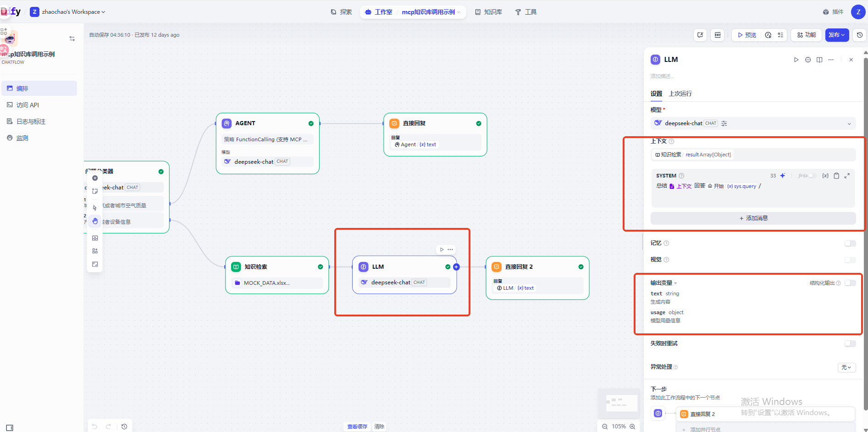Open the prompt generator sparkle icon
Image resolution: width=868 pixels, height=432 pixels.
pyautogui.click(x=783, y=176)
